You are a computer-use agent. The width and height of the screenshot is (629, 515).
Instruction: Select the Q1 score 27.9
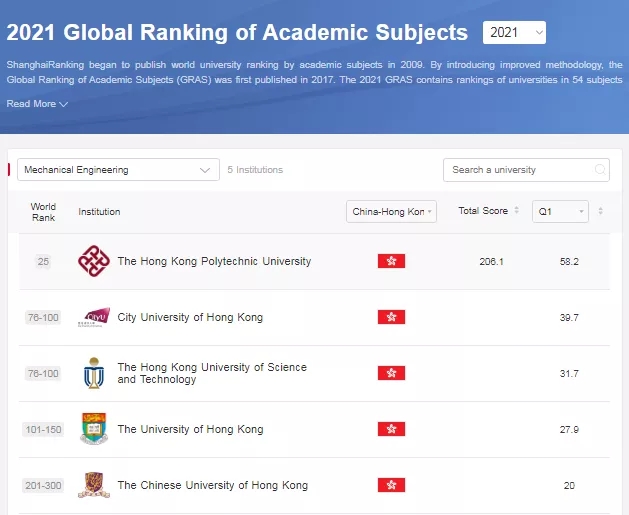[569, 430]
